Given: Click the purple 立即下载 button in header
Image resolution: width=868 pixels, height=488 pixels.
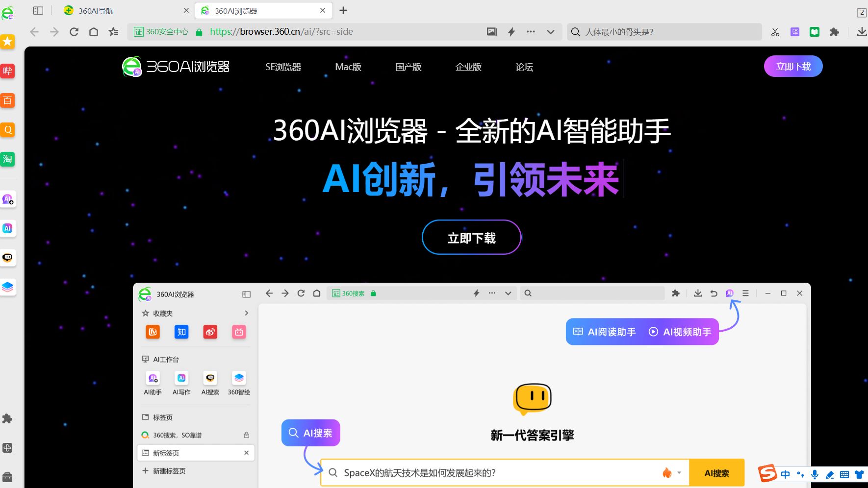Looking at the screenshot, I should (x=793, y=67).
